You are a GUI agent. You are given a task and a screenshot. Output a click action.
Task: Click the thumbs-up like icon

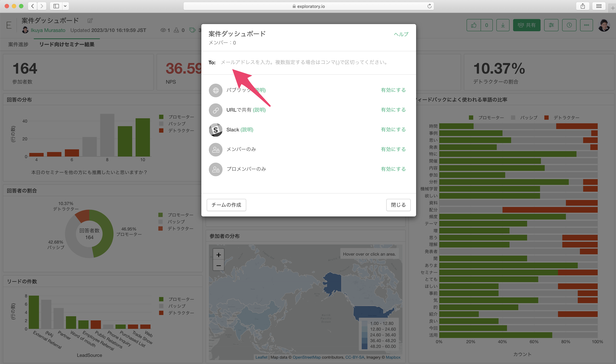point(474,25)
